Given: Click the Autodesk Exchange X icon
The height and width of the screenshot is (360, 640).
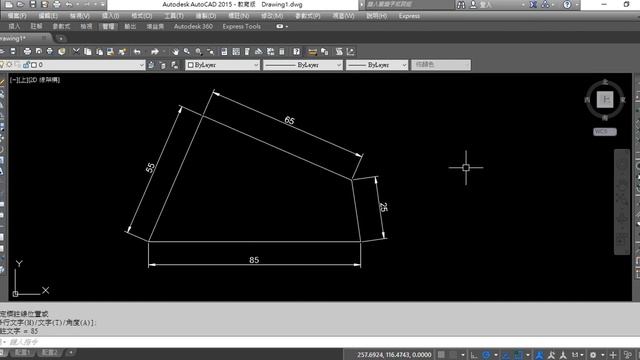Looking at the screenshot, I should tap(533, 4).
